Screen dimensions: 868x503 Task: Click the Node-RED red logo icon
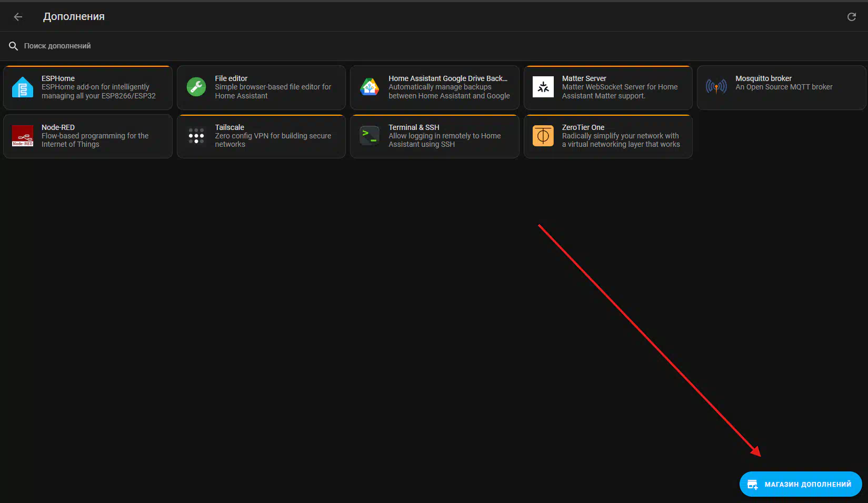(x=23, y=136)
